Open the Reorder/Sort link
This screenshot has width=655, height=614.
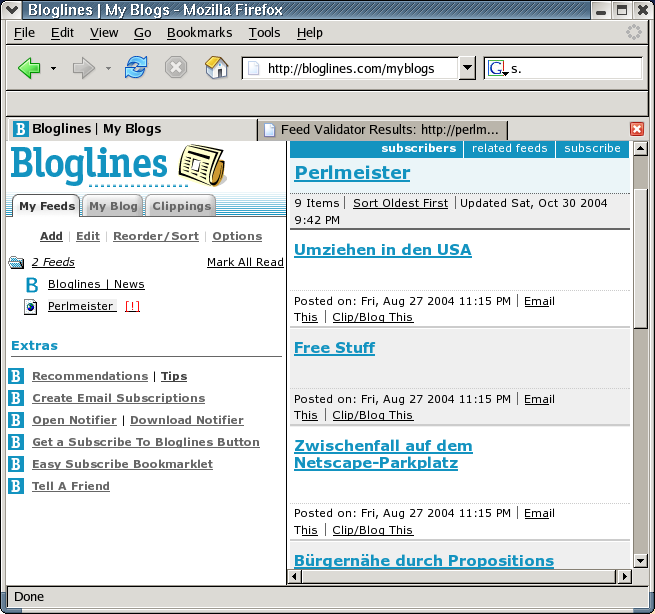[156, 236]
